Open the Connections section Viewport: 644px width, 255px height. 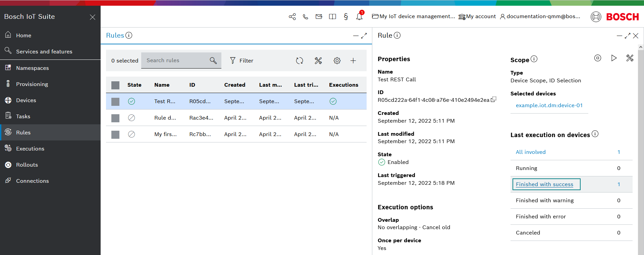tap(50, 181)
